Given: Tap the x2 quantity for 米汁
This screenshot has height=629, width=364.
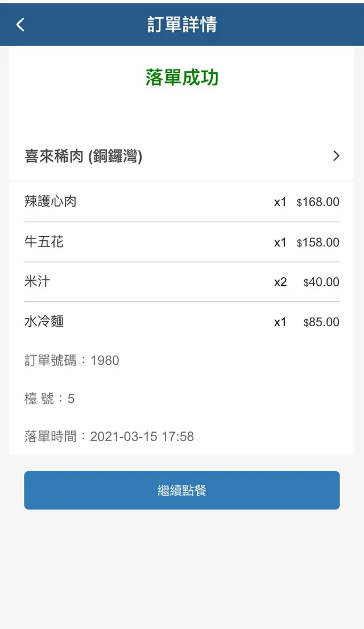Looking at the screenshot, I should [280, 282].
